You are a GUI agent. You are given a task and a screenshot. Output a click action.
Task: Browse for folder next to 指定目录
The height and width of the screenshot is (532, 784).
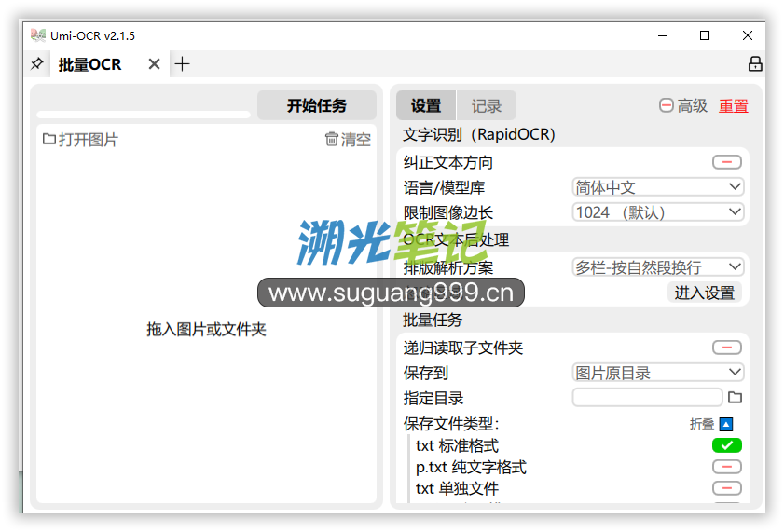(735, 398)
